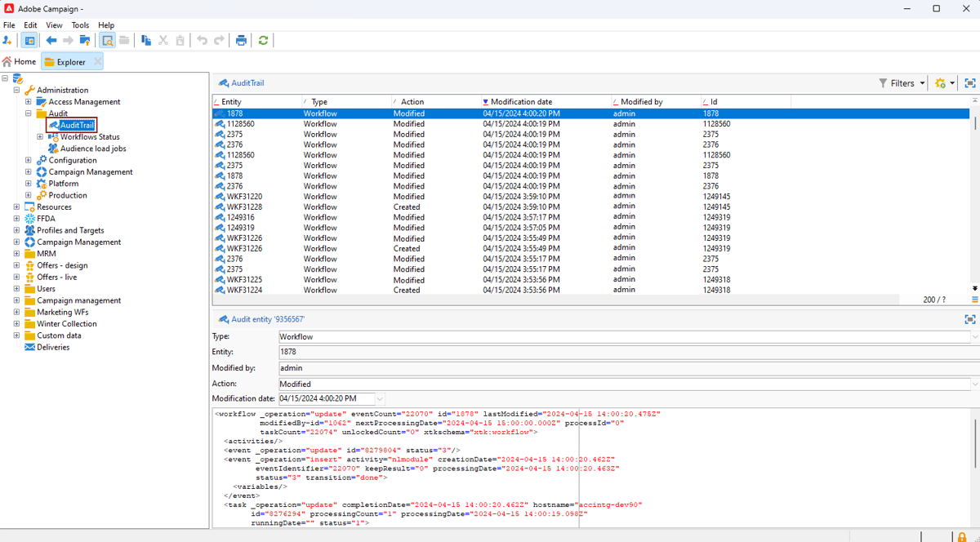Open the Tools menu
The image size is (980, 542).
click(79, 24)
